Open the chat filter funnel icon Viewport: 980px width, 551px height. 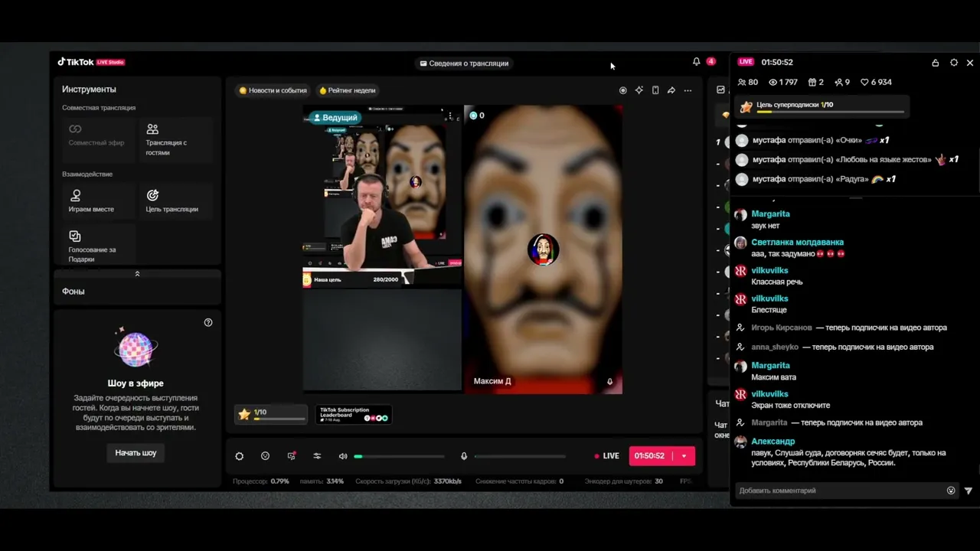[969, 491]
